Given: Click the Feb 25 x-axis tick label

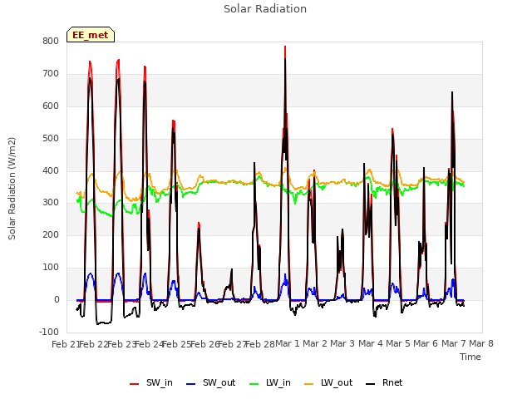Looking at the screenshot, I should click(x=177, y=344).
